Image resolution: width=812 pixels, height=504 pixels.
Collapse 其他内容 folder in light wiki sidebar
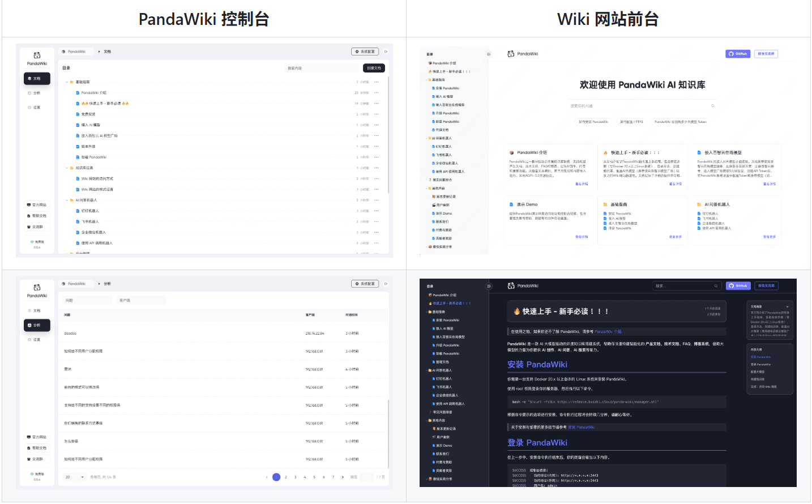(428, 189)
